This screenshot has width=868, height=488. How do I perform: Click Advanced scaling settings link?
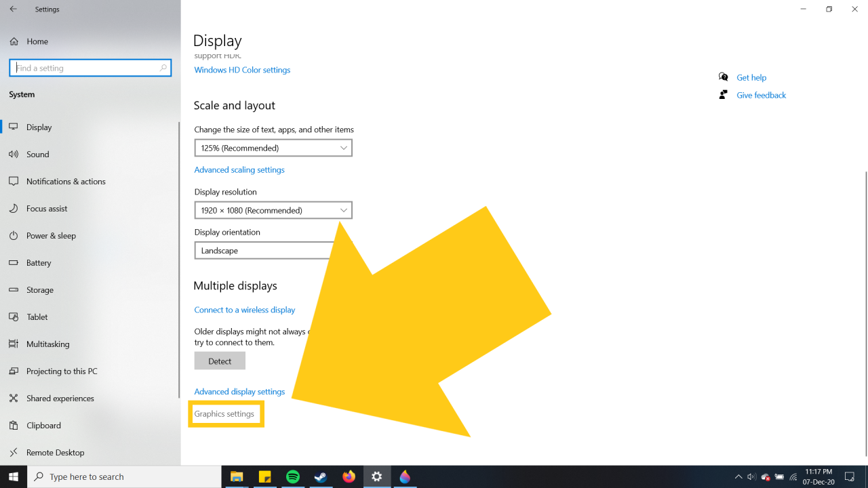[239, 170]
